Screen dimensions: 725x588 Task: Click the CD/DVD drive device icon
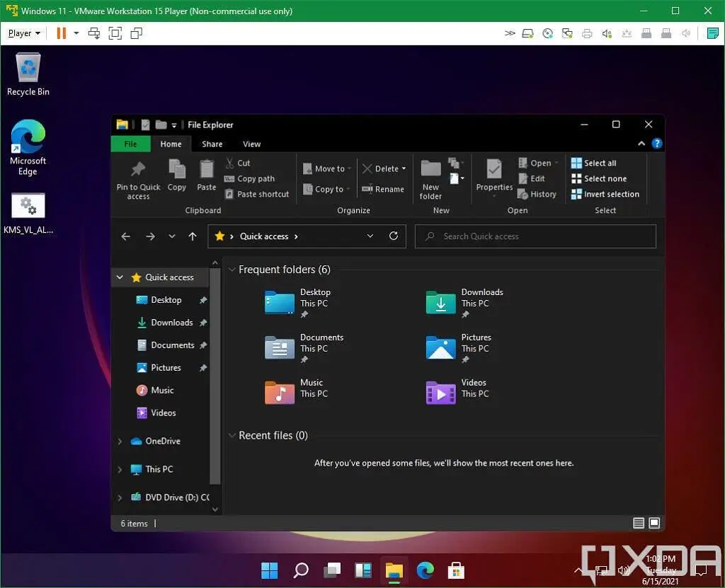[548, 33]
